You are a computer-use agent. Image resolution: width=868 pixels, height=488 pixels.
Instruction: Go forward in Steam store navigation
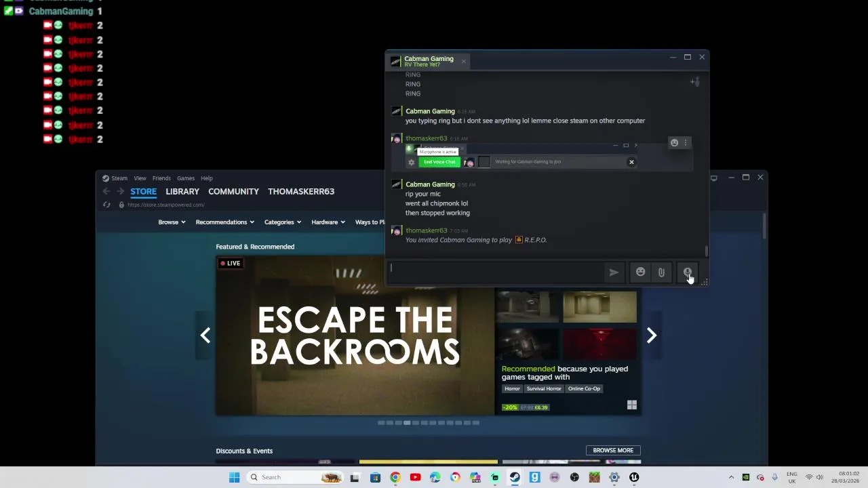[x=120, y=192]
